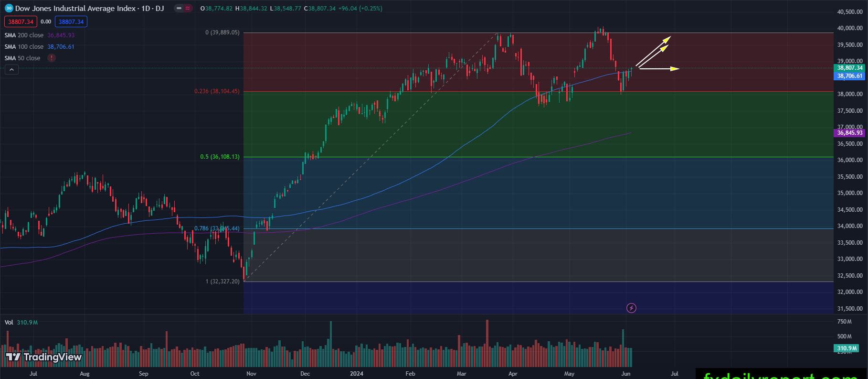The width and height of the screenshot is (868, 379).
Task: Click the 750M volume scale tick
Action: pos(845,322)
